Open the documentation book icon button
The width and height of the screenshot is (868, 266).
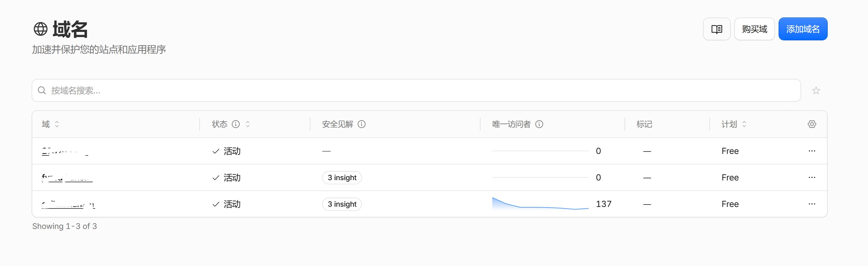click(x=716, y=29)
